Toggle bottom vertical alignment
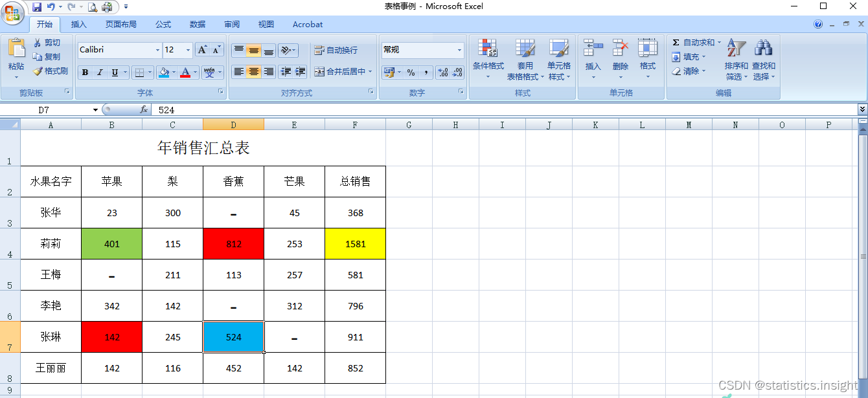Viewport: 868px width, 398px height. (268, 50)
